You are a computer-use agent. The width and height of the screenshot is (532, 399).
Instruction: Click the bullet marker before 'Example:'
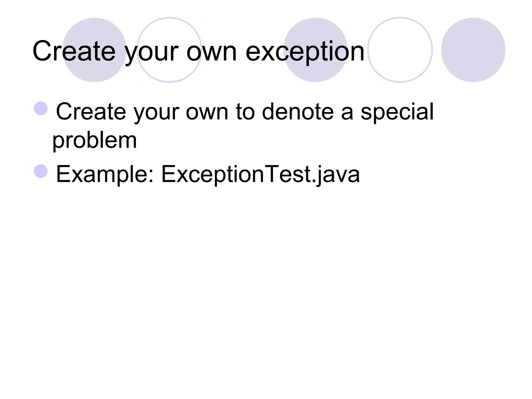41,171
